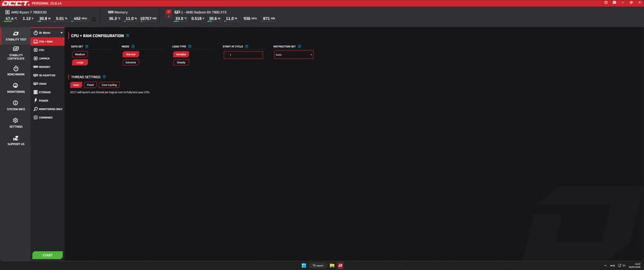Select the VRAM test
This screenshot has height=270, width=644.
click(x=48, y=83)
